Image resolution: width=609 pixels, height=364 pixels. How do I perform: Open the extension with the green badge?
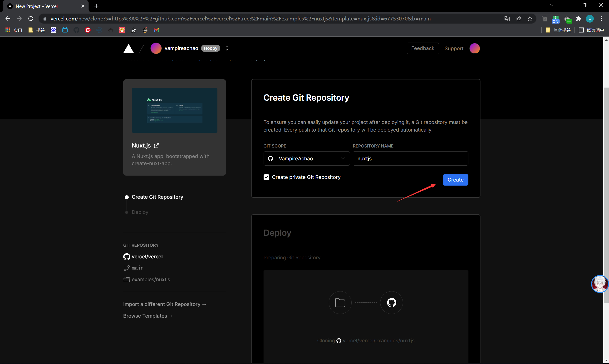click(568, 19)
